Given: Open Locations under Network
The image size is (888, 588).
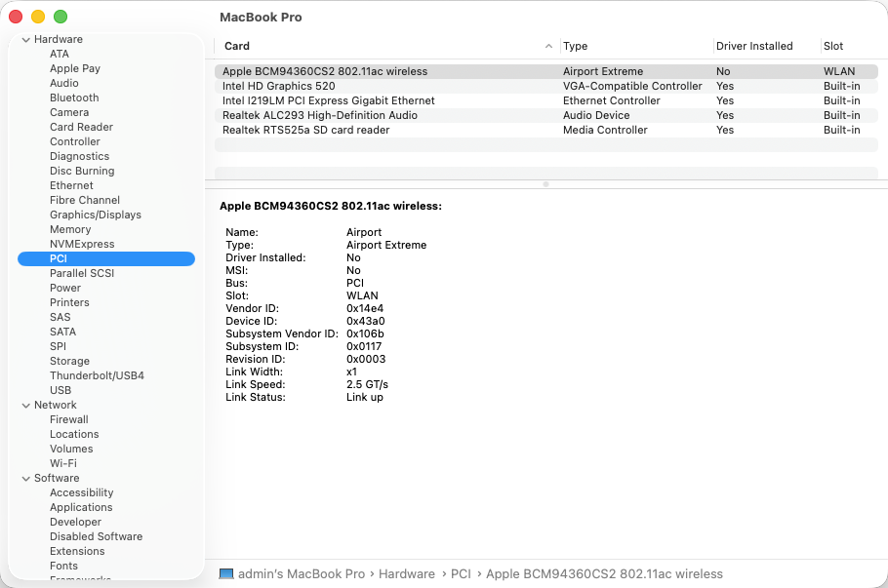Looking at the screenshot, I should coord(74,434).
